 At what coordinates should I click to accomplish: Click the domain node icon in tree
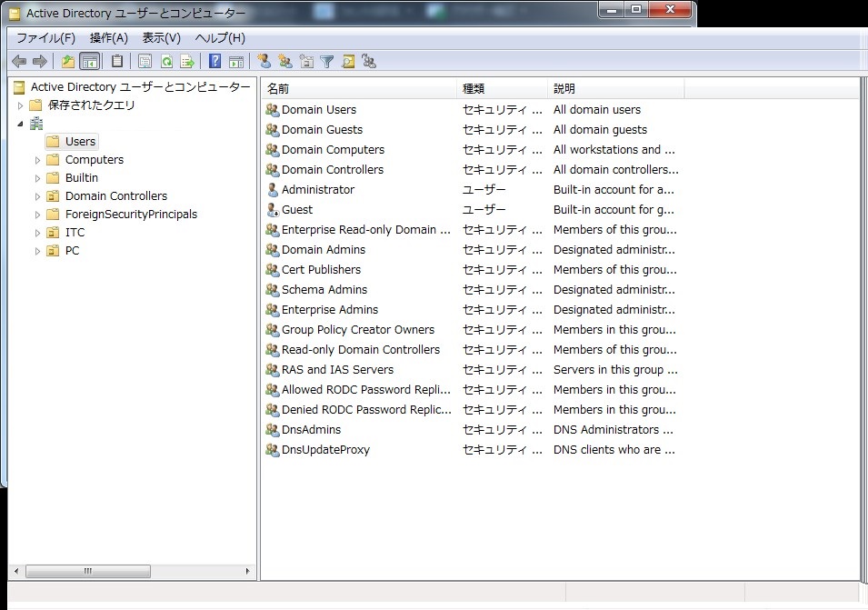tap(36, 124)
